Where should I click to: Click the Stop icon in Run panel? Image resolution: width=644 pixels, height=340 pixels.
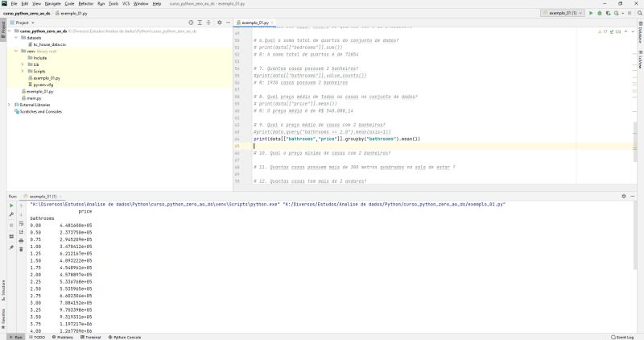11,226
